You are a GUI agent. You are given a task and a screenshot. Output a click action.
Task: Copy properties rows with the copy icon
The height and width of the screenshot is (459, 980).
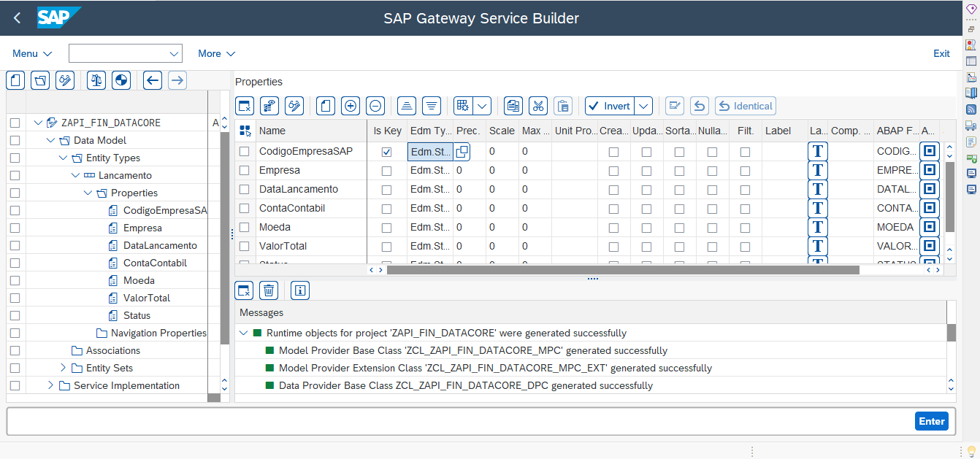tap(512, 106)
